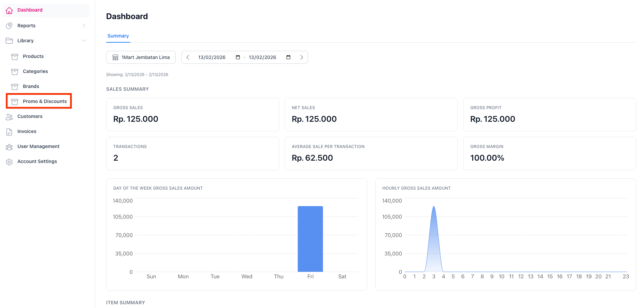The height and width of the screenshot is (308, 644).
Task: Go to previous date range arrow
Action: tap(188, 57)
